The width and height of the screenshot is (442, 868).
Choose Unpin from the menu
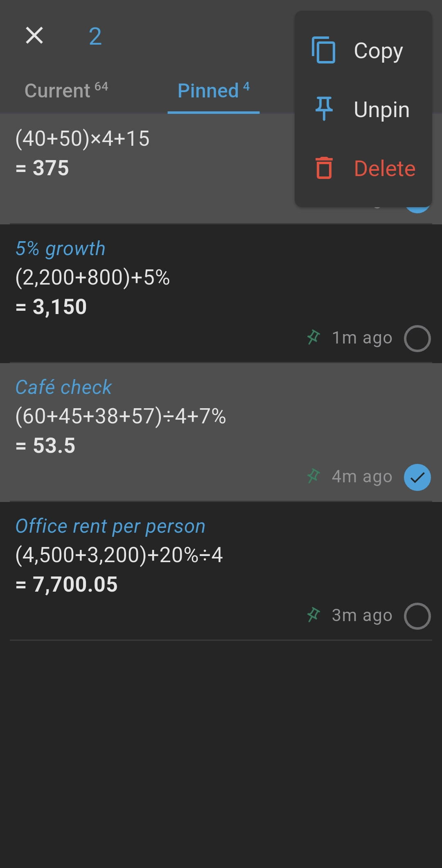point(381,110)
